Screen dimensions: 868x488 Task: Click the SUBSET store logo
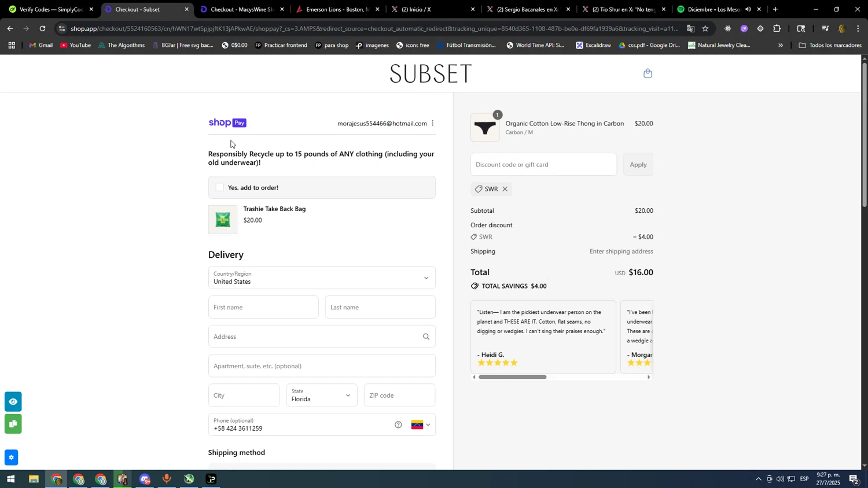pyautogui.click(x=431, y=73)
